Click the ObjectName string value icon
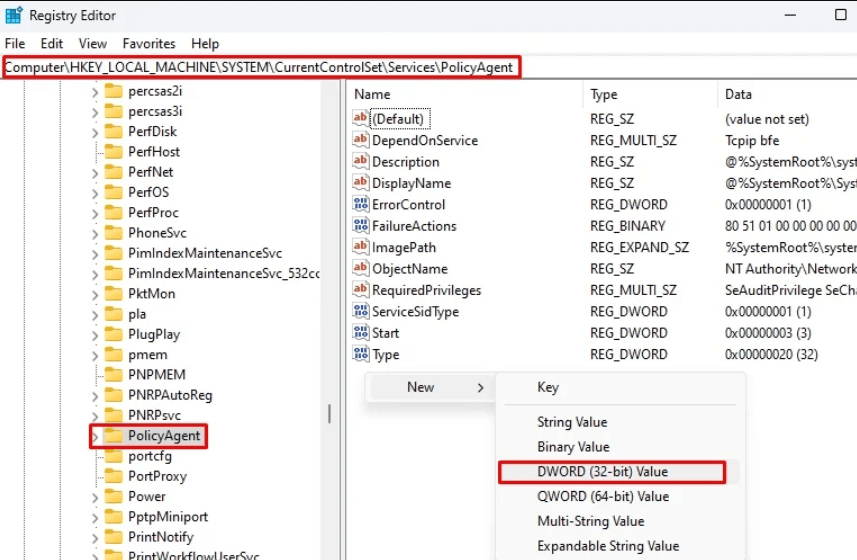The height and width of the screenshot is (560, 857). (360, 268)
